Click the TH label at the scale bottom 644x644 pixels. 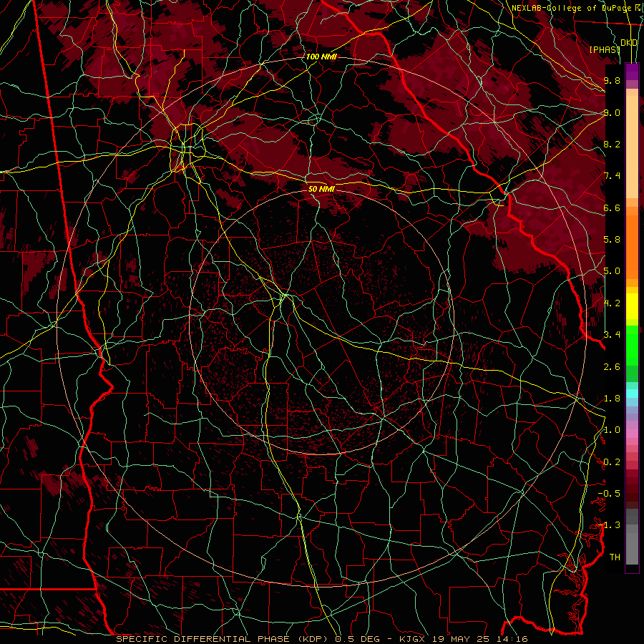(615, 557)
